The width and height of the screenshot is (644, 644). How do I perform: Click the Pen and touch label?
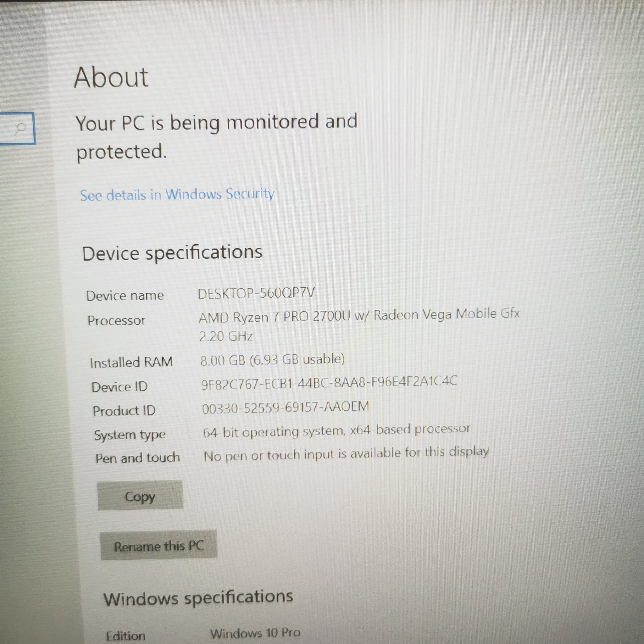(x=137, y=458)
